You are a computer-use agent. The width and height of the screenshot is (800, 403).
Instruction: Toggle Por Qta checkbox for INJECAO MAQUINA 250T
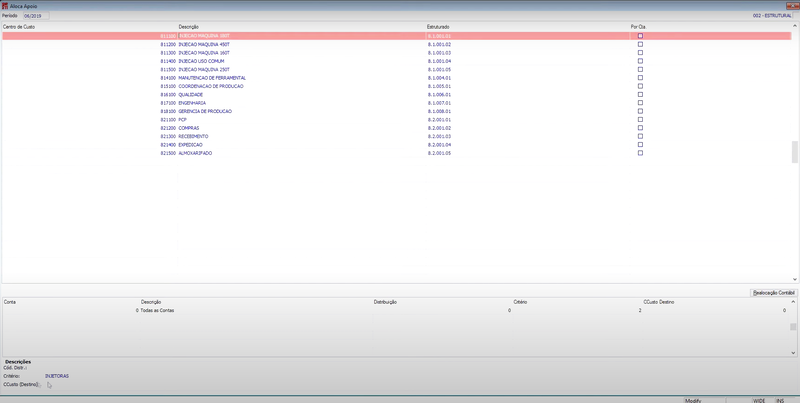coord(640,69)
